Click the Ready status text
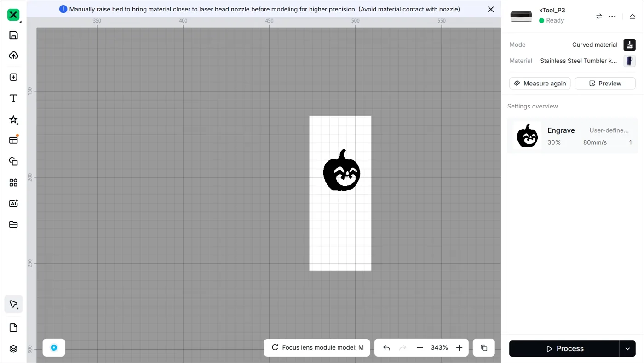 pyautogui.click(x=555, y=20)
